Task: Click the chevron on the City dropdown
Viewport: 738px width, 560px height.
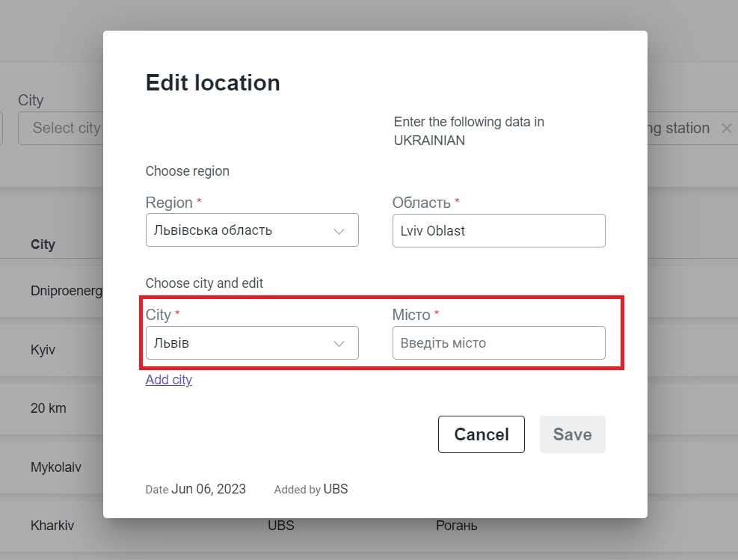Action: 340,342
